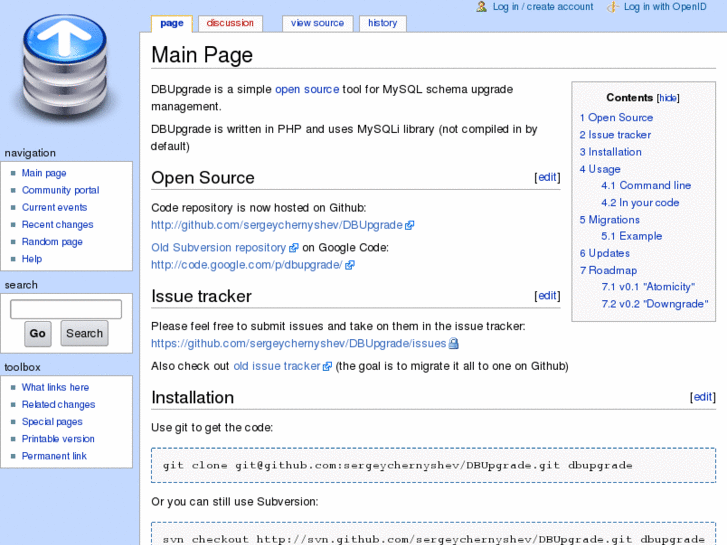Open the old issue tracker link
Screen dimensions: 727x545
click(277, 366)
